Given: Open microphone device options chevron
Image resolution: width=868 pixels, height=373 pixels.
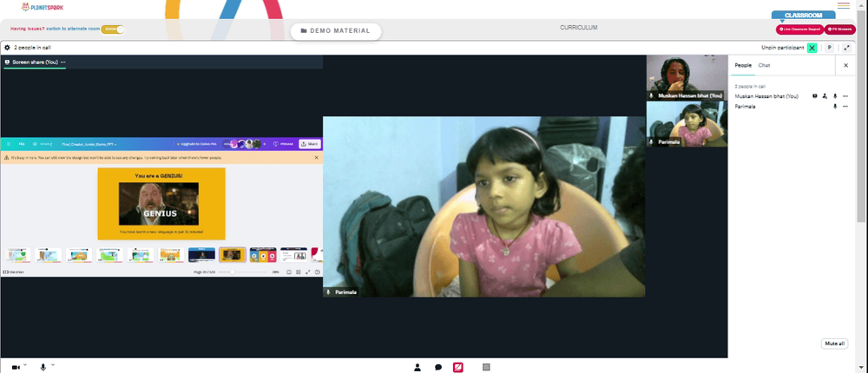Looking at the screenshot, I should point(53,365).
